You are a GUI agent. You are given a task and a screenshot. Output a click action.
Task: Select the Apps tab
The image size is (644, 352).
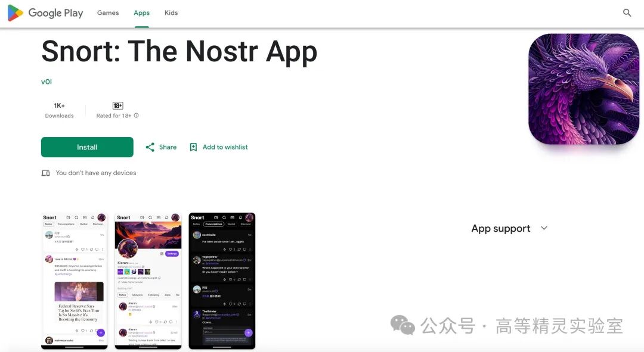click(x=142, y=13)
